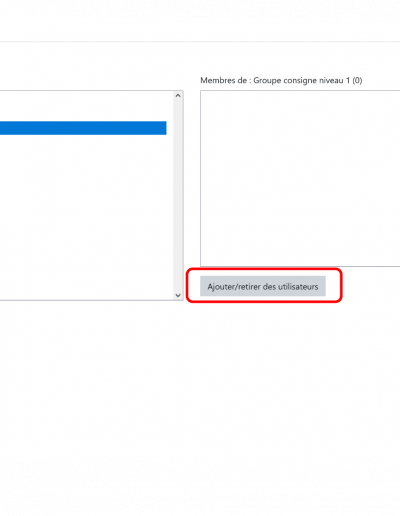This screenshot has width=400, height=516.
Task: Click the chevron-down icon beneath the scrollbar
Action: tap(178, 295)
